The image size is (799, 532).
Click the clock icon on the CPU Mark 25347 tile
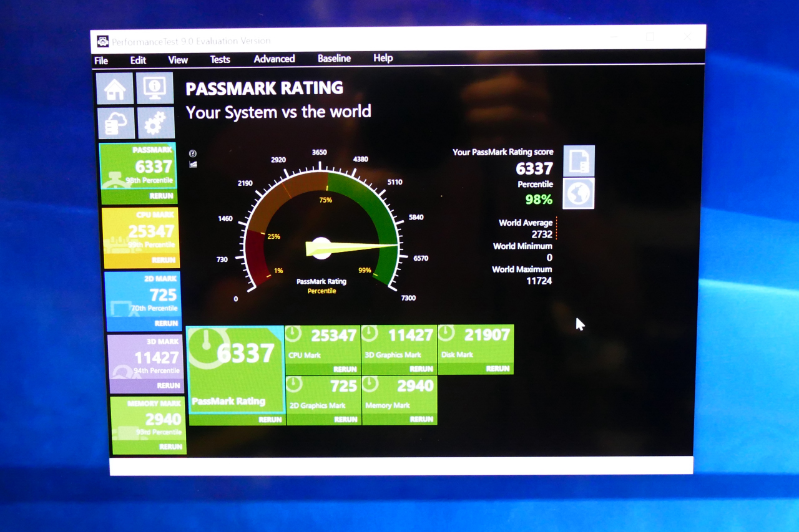tap(293, 334)
